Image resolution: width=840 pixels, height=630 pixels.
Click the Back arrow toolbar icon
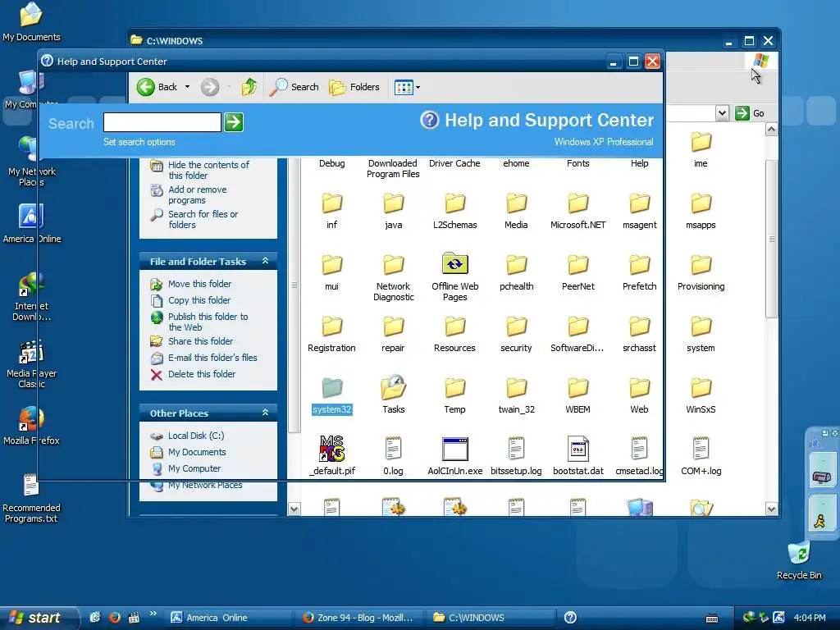[145, 87]
